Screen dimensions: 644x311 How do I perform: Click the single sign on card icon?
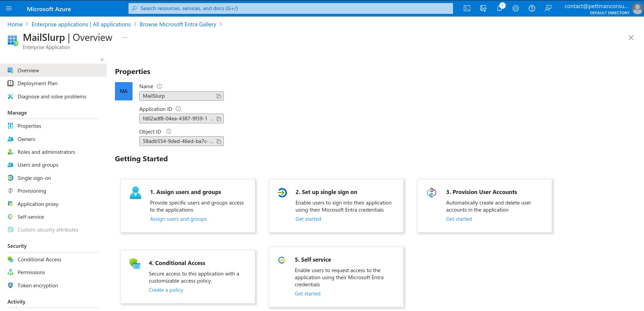tap(282, 193)
